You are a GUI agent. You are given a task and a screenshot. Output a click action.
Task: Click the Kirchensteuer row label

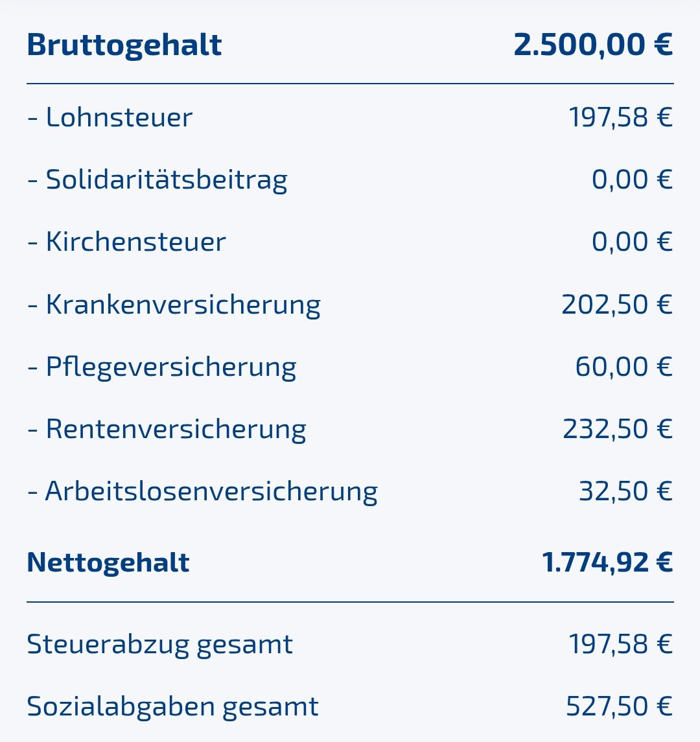point(127,242)
